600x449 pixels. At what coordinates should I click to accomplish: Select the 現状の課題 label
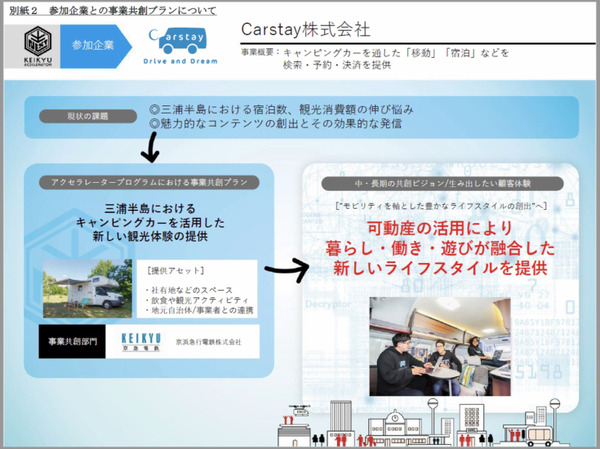88,116
